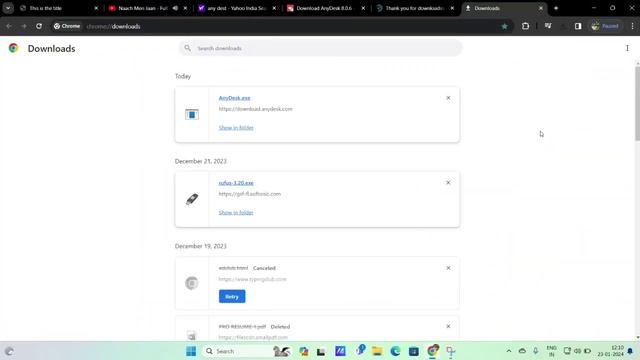Viewport: 640px width, 360px height.
Task: Open the Task View taskbar icon
Action: pyautogui.click(x=321, y=351)
